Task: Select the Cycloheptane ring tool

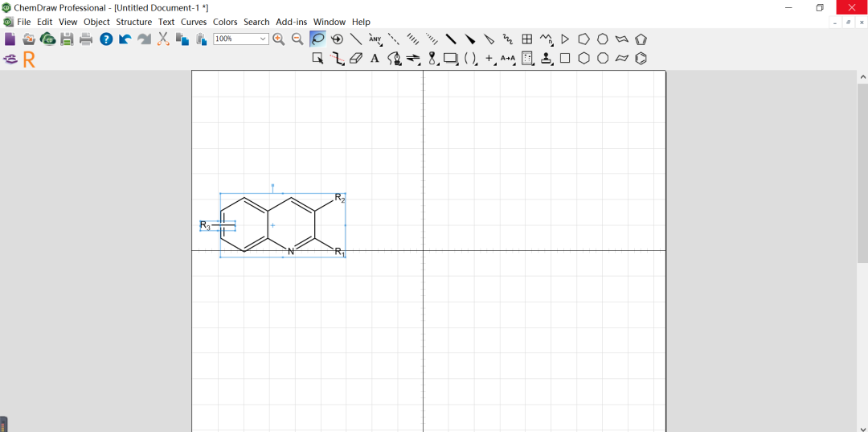Action: pyautogui.click(x=603, y=39)
